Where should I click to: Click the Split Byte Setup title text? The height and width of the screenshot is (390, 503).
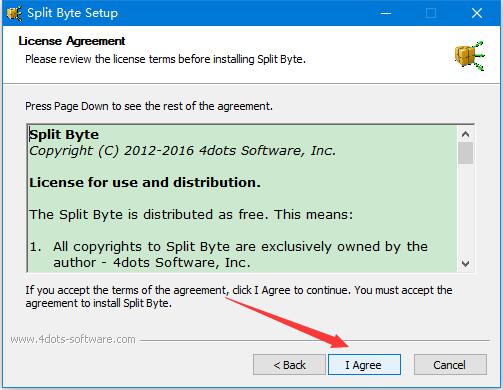coord(72,13)
